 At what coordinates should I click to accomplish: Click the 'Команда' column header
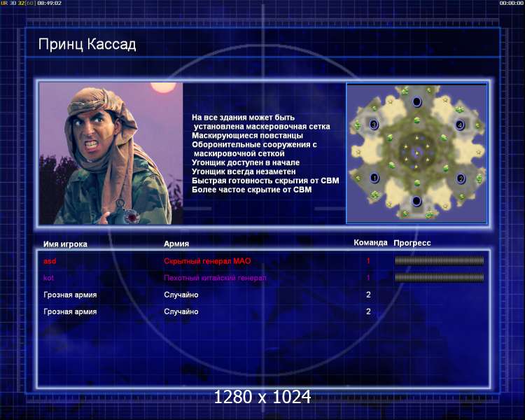click(370, 242)
